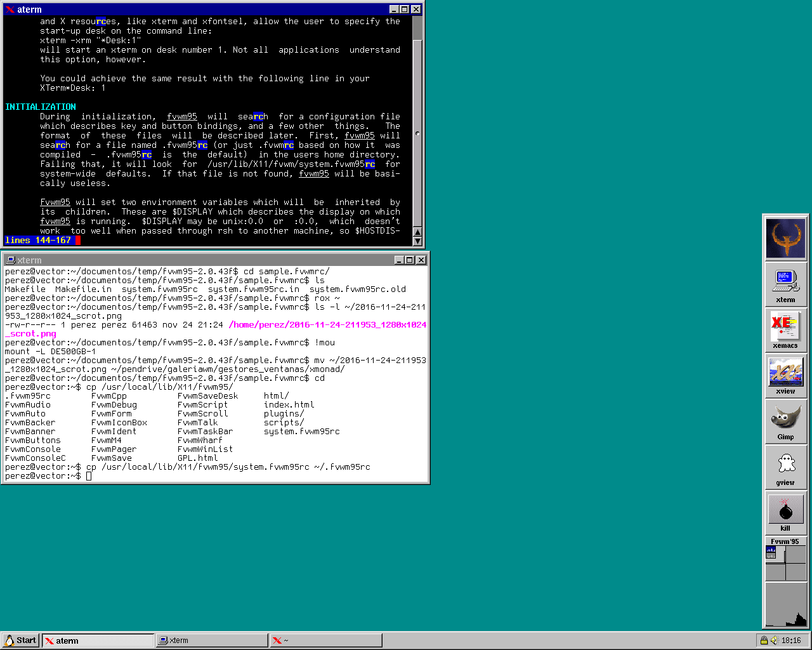The width and height of the screenshot is (812, 650).
Task: Click "FvwmAuto" in the xterm listing
Action: click(25, 414)
